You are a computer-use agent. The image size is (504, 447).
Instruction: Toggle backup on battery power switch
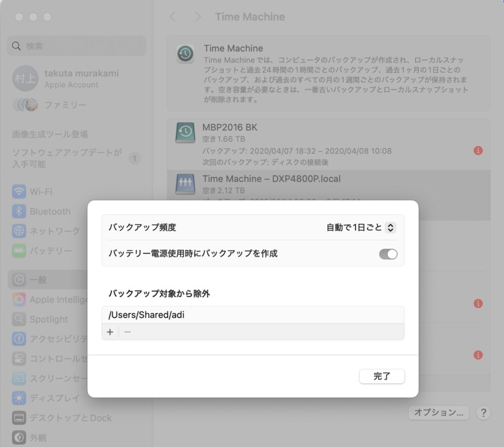(388, 254)
